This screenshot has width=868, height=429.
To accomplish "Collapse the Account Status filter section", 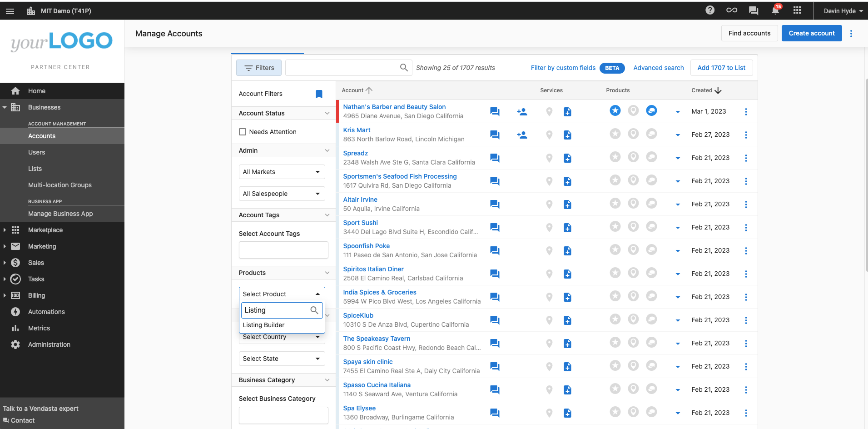I will click(327, 113).
